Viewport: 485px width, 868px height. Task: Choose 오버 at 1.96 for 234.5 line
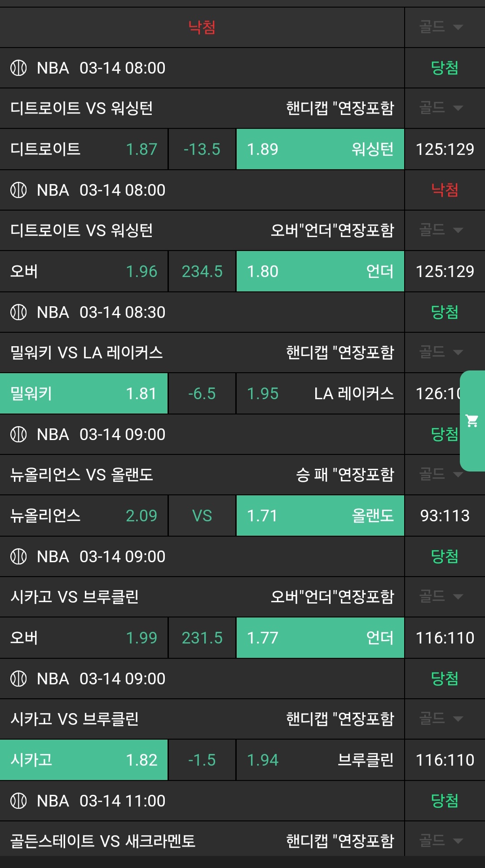pos(84,271)
